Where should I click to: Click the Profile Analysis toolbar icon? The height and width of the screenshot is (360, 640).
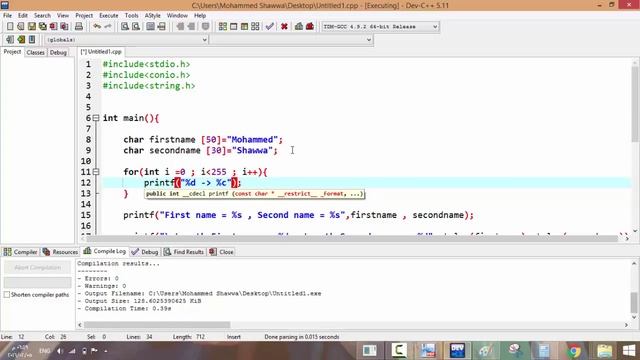tap(299, 27)
